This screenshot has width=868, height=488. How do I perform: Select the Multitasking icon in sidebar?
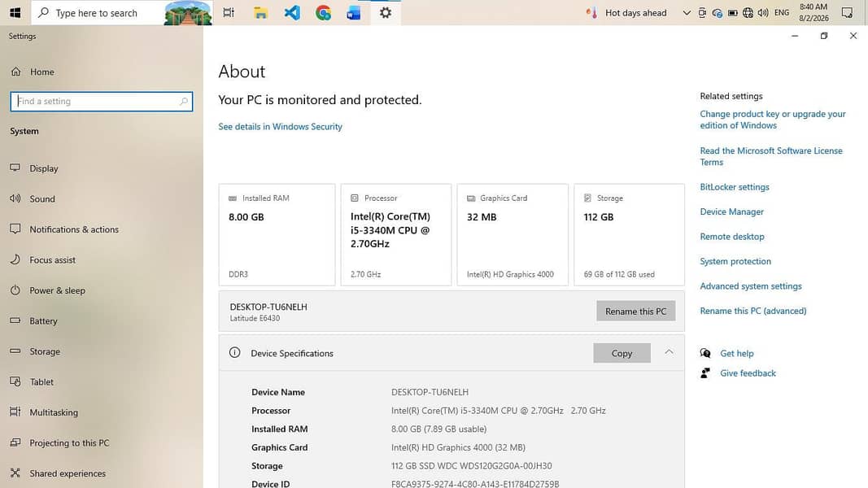pos(15,412)
